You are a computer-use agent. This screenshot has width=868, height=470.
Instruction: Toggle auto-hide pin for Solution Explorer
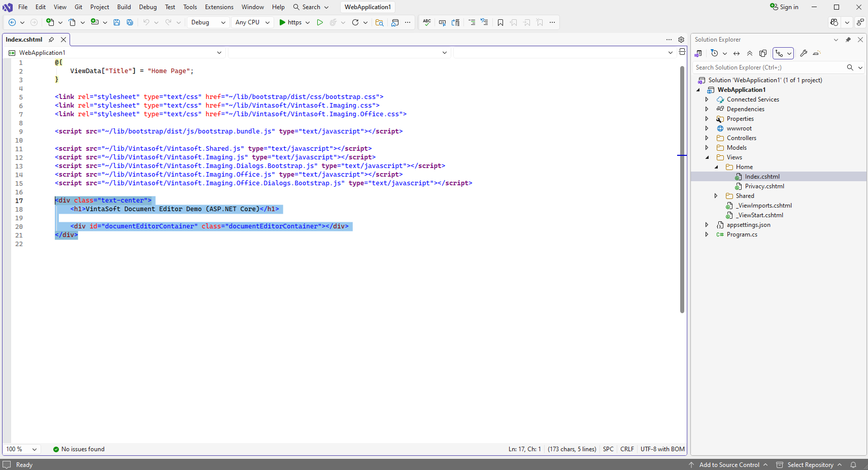848,40
